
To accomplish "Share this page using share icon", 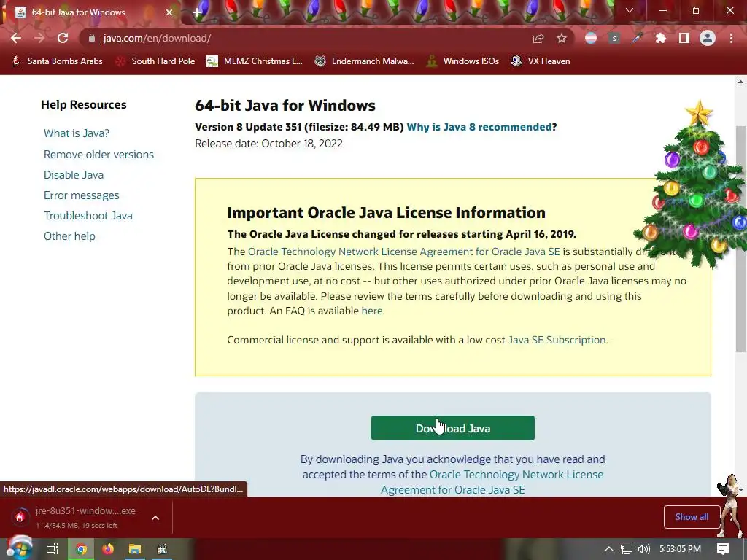I will (x=538, y=38).
